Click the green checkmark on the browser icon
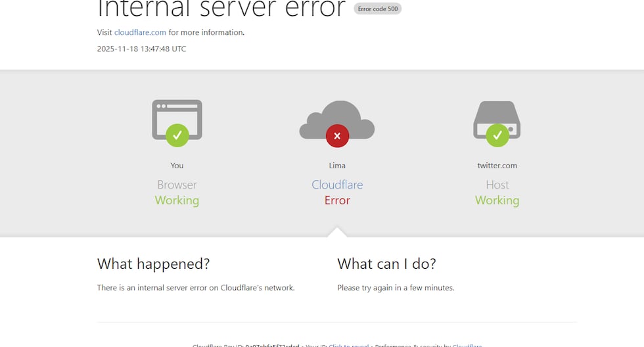Image resolution: width=644 pixels, height=347 pixels. pos(177,135)
